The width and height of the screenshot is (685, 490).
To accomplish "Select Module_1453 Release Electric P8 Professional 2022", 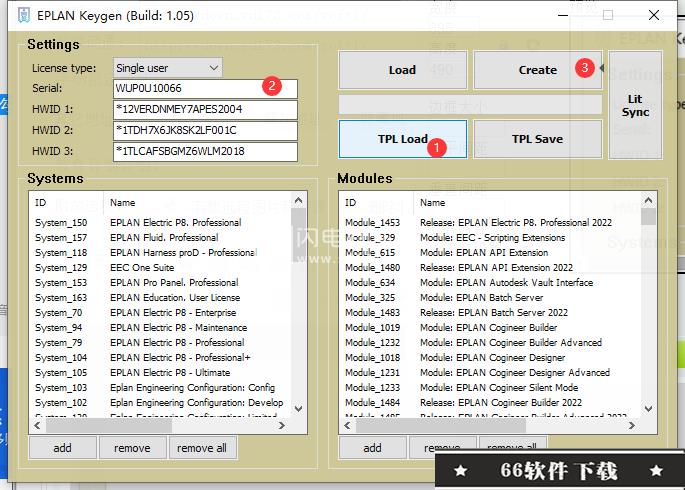I will 491,223.
